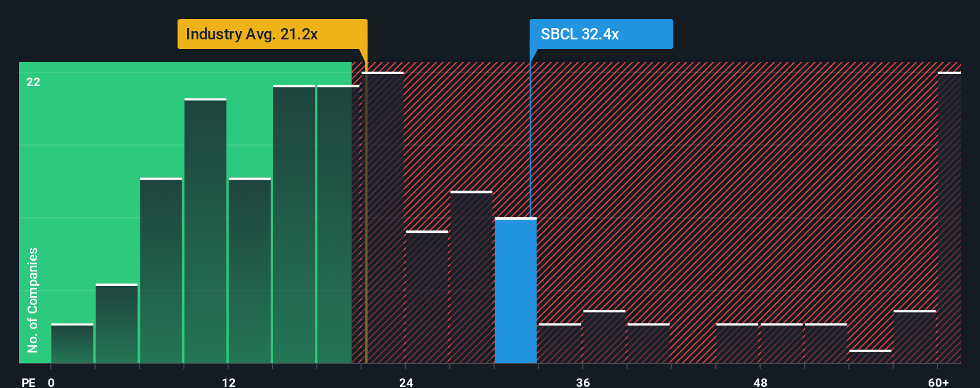The height and width of the screenshot is (388, 980).
Task: Click the 48 tick label on the x-axis
Action: coord(760,382)
